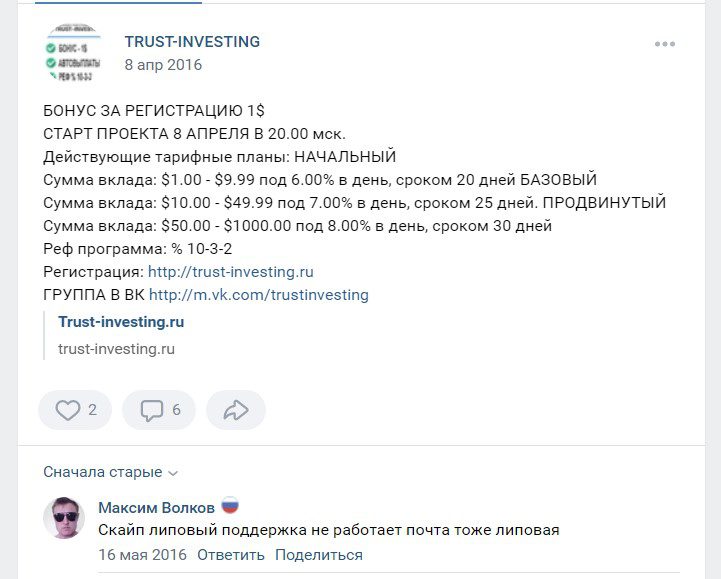
Task: Click the trust-investing.ru preview domain text
Action: (x=116, y=349)
